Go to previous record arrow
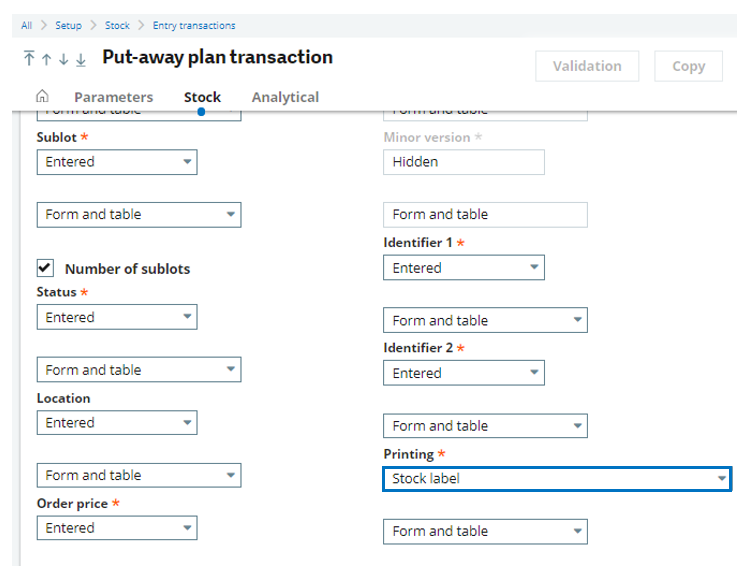 click(46, 59)
